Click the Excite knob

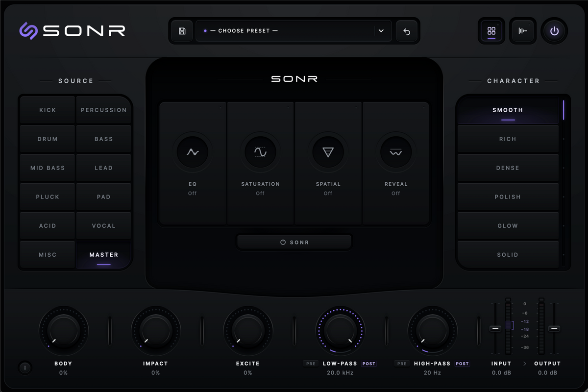click(247, 331)
